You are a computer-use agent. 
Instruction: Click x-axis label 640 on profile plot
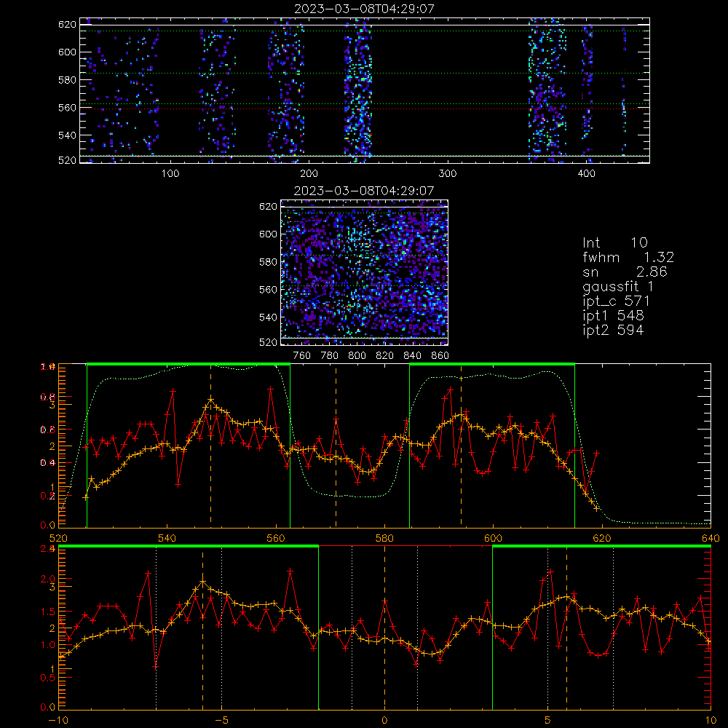tap(711, 538)
